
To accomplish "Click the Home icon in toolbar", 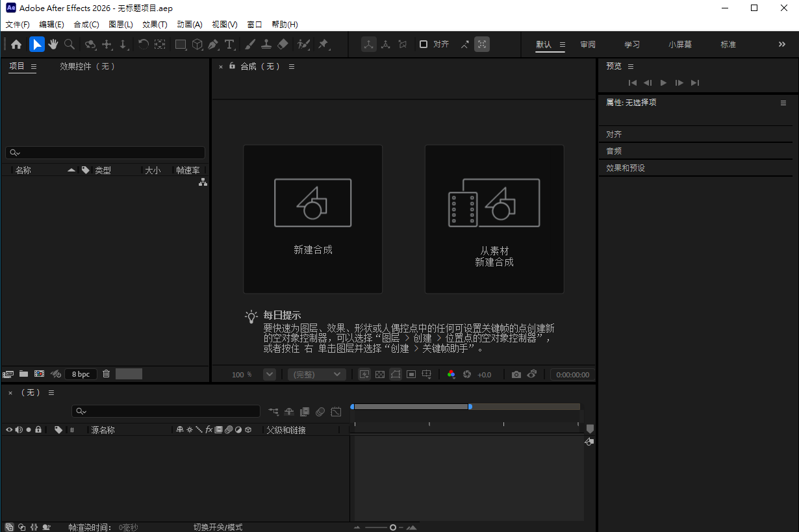I will [16, 44].
